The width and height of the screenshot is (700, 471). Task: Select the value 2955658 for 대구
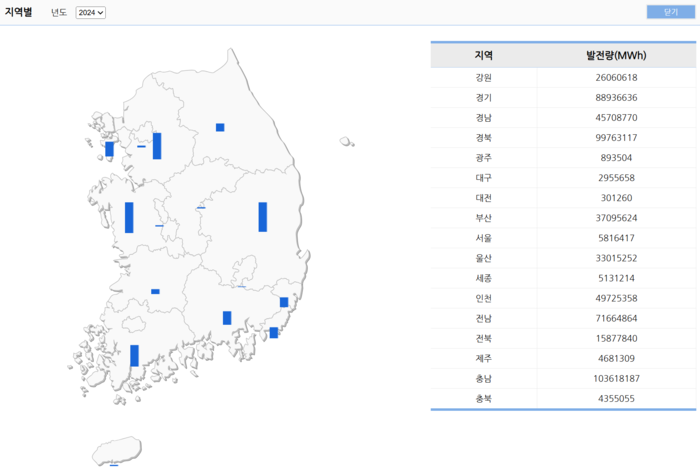click(616, 178)
